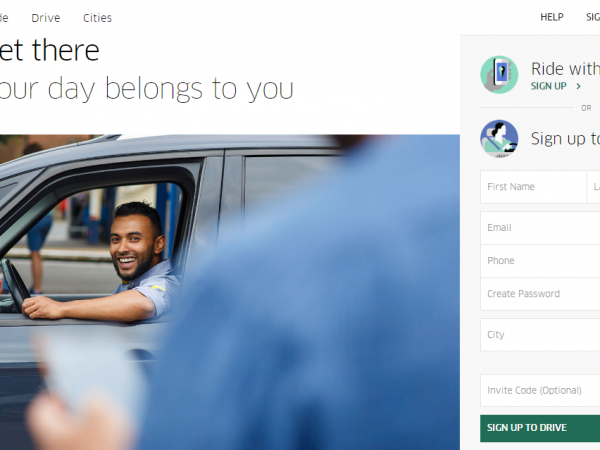Click the SIGN UP TO DRIVE button
600x450 pixels.
coord(540,428)
